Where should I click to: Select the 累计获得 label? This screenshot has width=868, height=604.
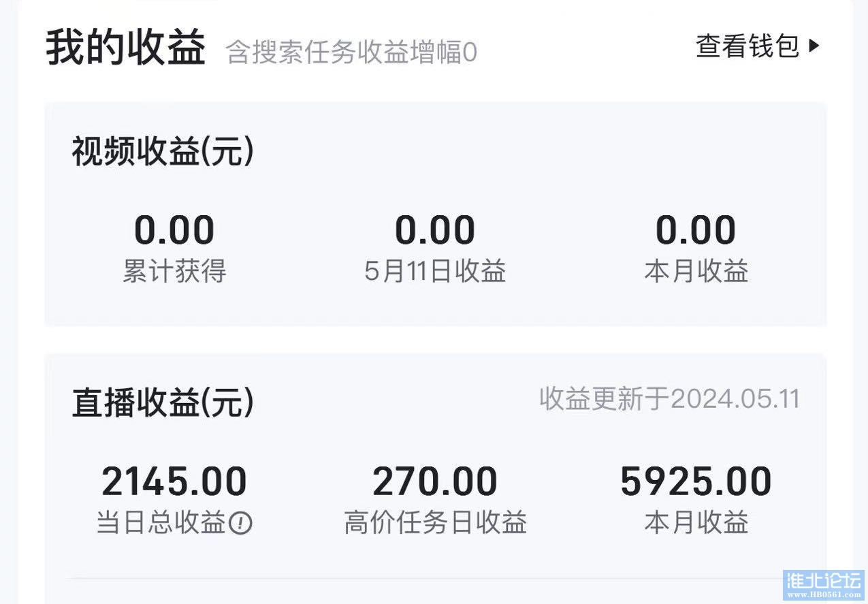(x=174, y=271)
